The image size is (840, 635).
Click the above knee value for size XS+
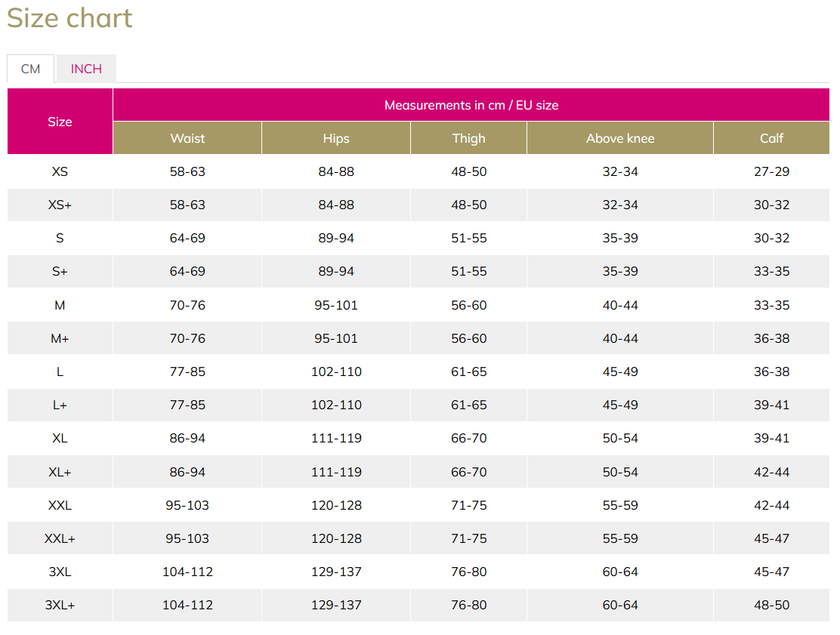[620, 205]
